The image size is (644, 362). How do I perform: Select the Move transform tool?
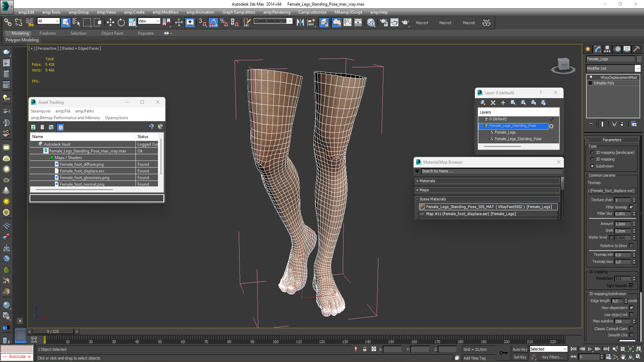[x=110, y=22]
